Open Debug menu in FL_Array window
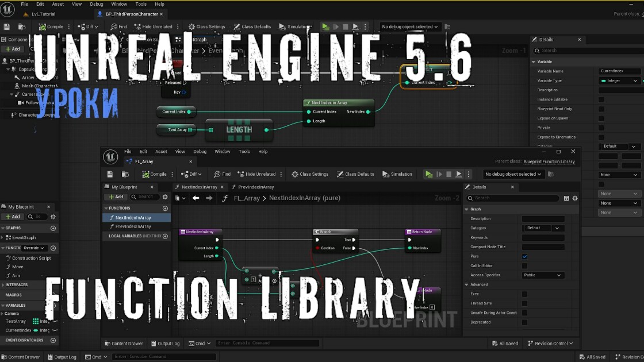The image size is (644, 362). pos(200,152)
